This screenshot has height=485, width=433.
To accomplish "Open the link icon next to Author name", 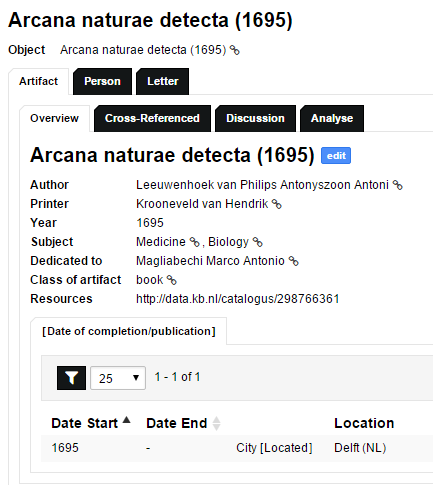I will coord(398,185).
